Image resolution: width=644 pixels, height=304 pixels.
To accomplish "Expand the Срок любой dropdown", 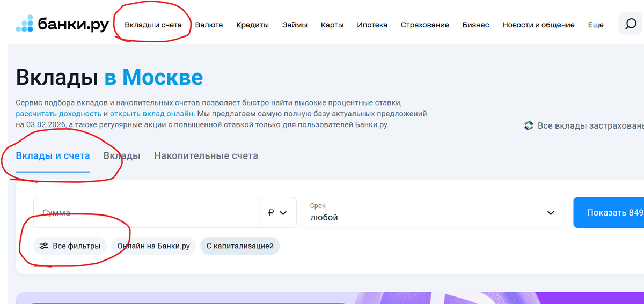I will (x=433, y=212).
